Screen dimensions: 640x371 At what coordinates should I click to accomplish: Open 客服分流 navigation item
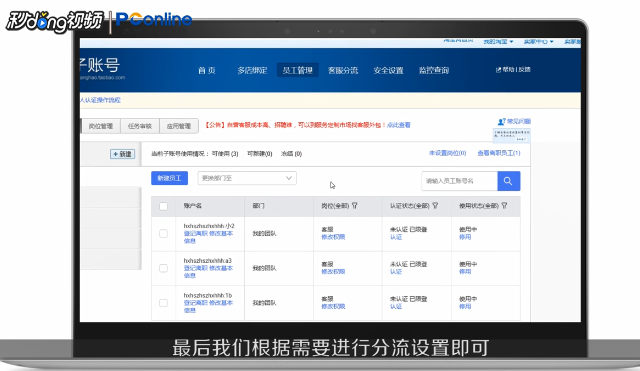pyautogui.click(x=343, y=70)
